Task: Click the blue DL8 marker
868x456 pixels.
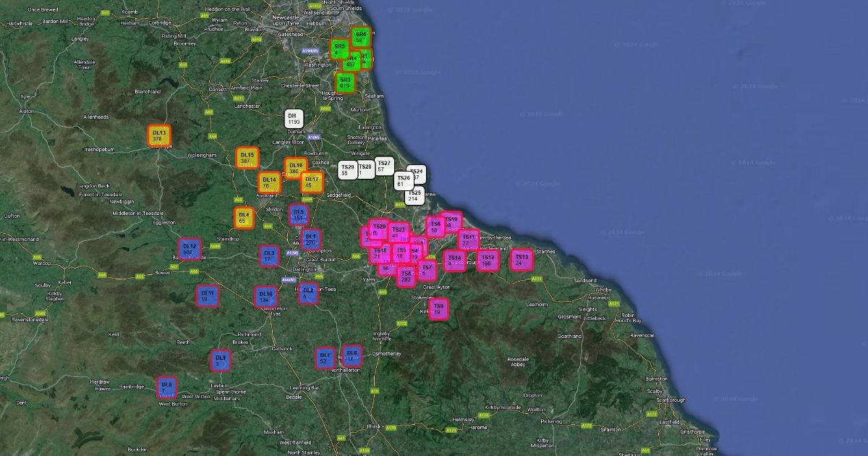Action: pyautogui.click(x=166, y=387)
